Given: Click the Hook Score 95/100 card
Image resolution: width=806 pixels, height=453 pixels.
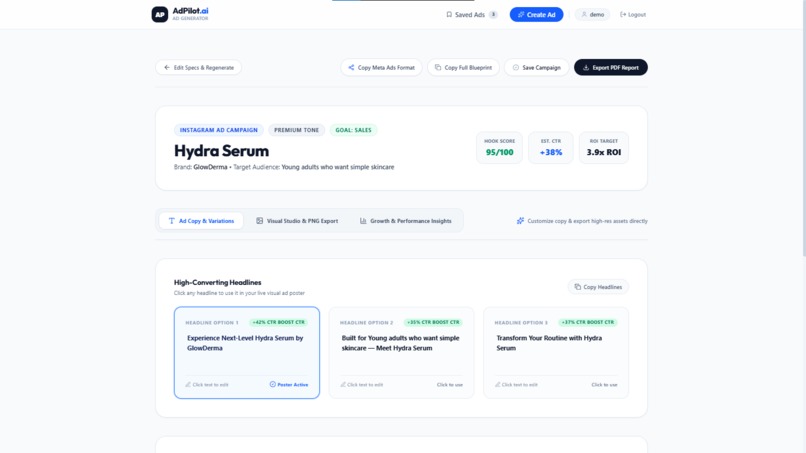Looking at the screenshot, I should 499,148.
